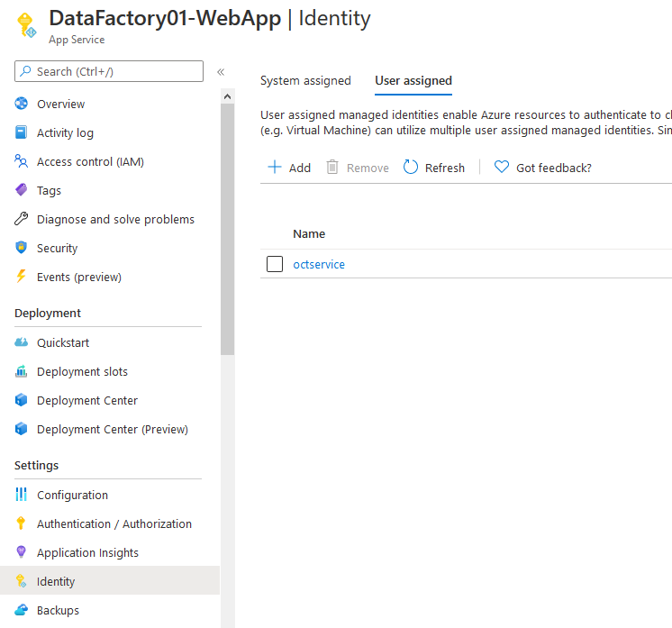
Task: Collapse the sidebar menu with the double chevron
Action: coord(221,72)
